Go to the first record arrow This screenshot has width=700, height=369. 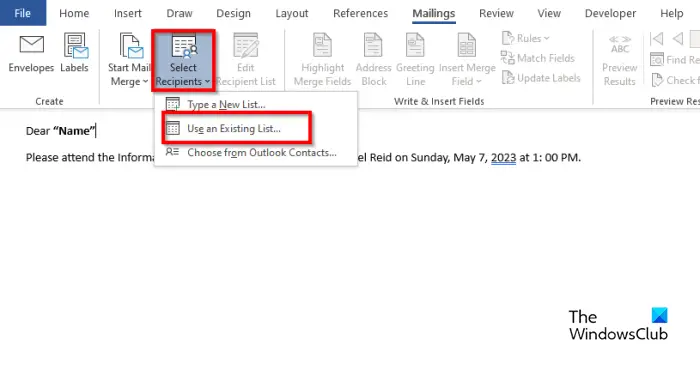pyautogui.click(x=656, y=39)
